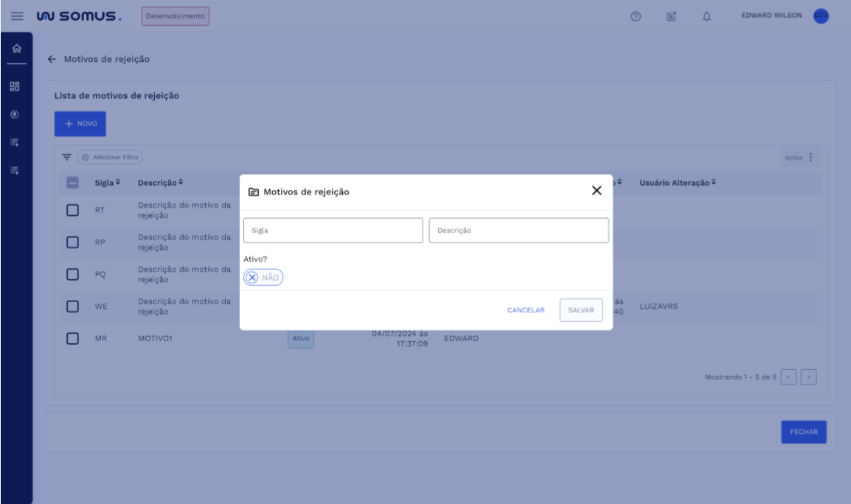This screenshot has height=504, width=851.
Task: Sort by the Sigla column
Action: coord(108,183)
